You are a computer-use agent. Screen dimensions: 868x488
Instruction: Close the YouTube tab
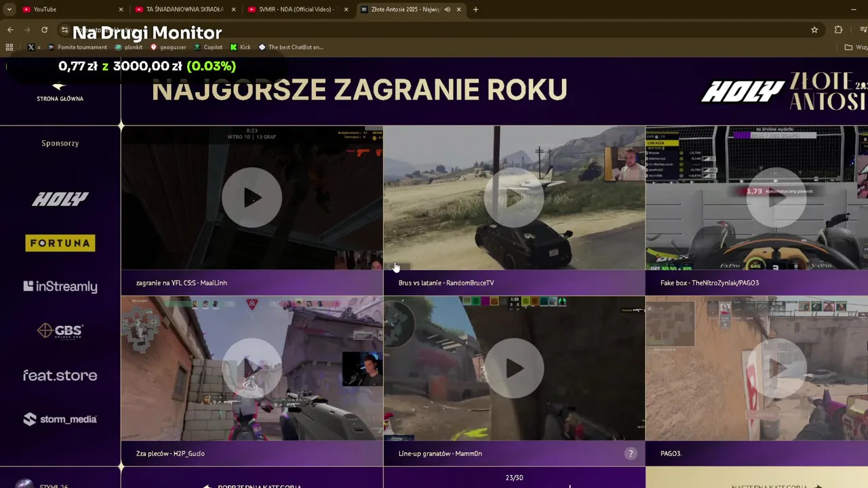click(121, 9)
